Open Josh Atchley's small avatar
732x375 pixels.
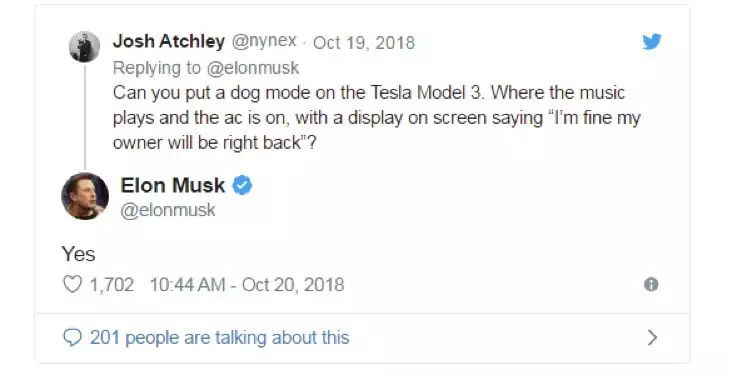84,47
